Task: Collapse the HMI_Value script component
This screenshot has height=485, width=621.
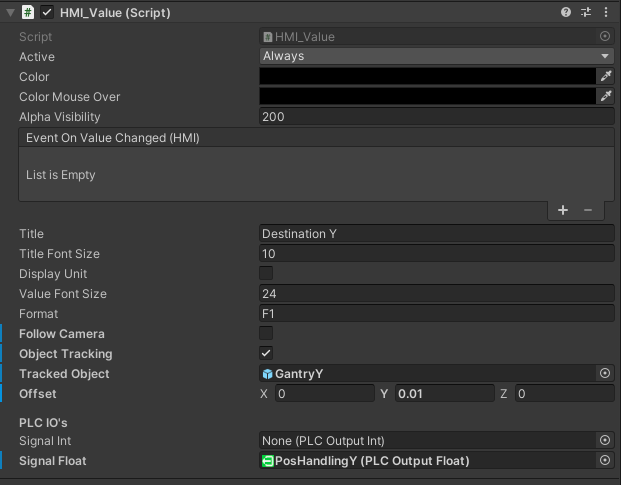Action: [10, 13]
